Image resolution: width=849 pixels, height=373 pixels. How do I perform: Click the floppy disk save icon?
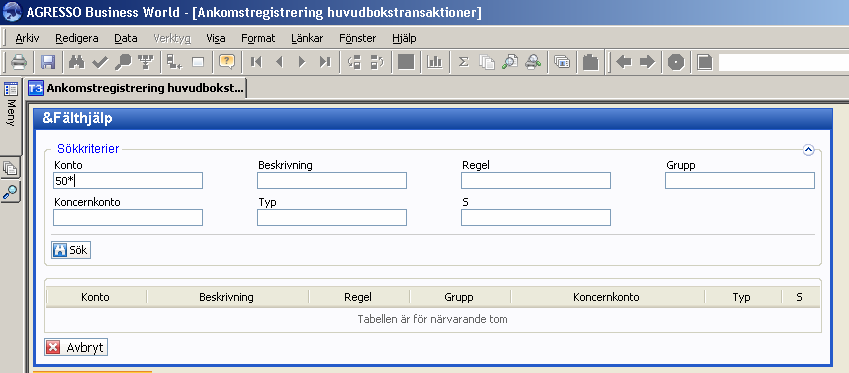[48, 62]
